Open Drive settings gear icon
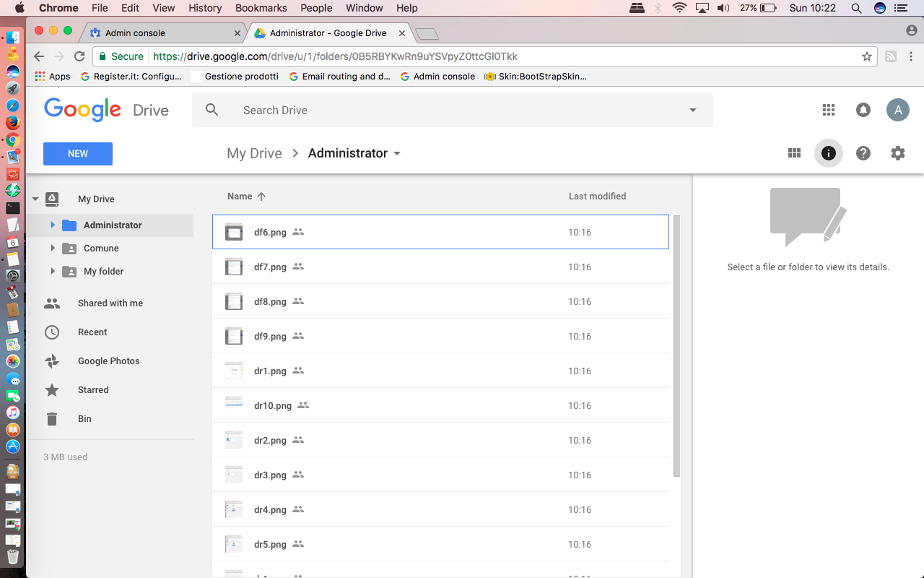The height and width of the screenshot is (578, 924). point(898,153)
